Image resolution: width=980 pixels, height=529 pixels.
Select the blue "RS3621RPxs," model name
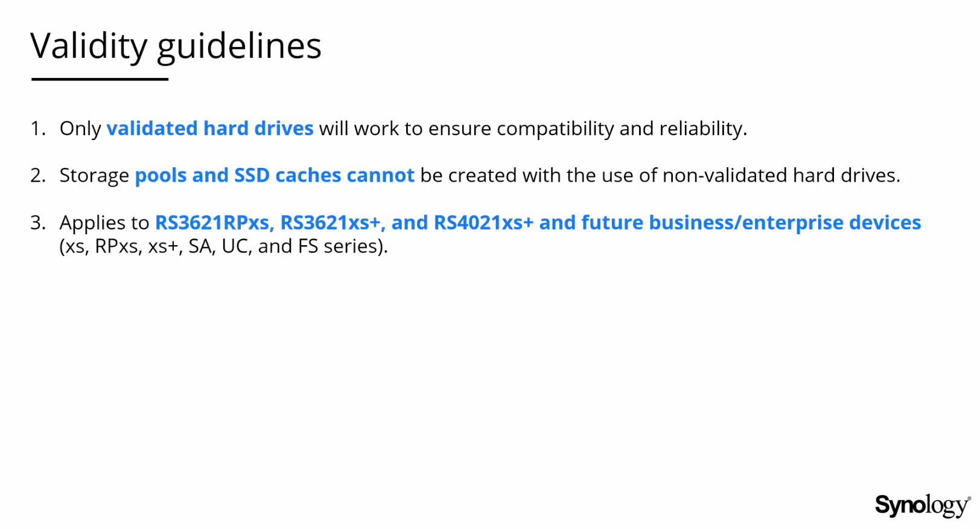coord(215,222)
